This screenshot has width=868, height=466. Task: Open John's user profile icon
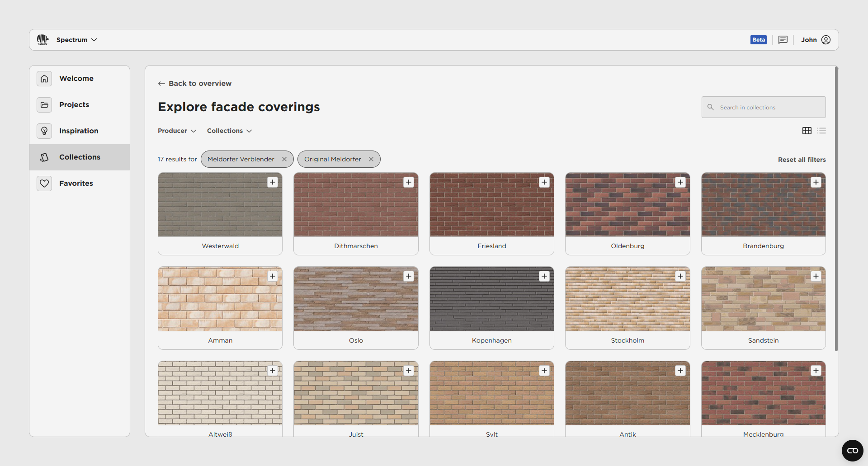(x=826, y=40)
